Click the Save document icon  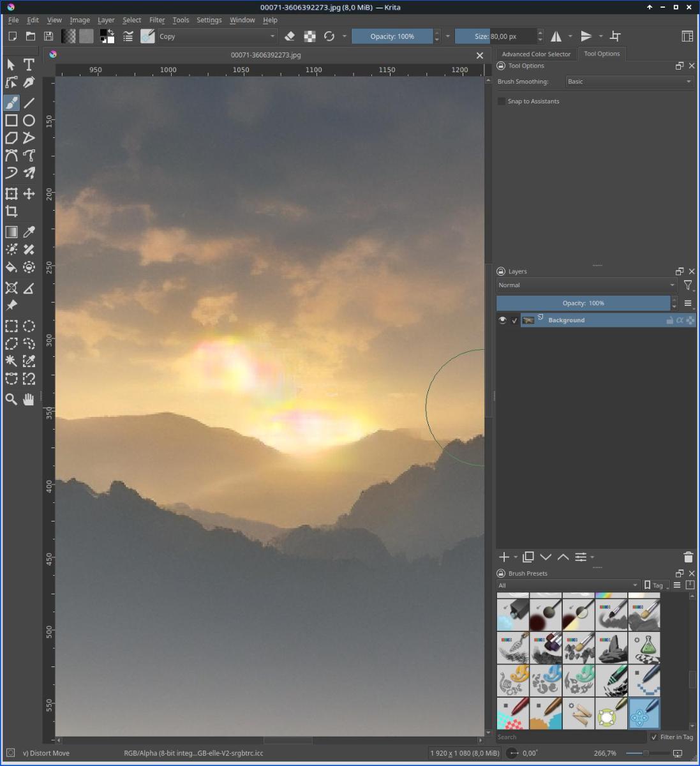(48, 36)
